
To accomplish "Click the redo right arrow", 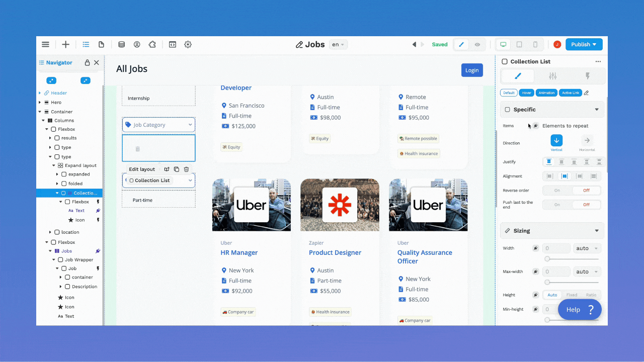I will click(x=423, y=44).
